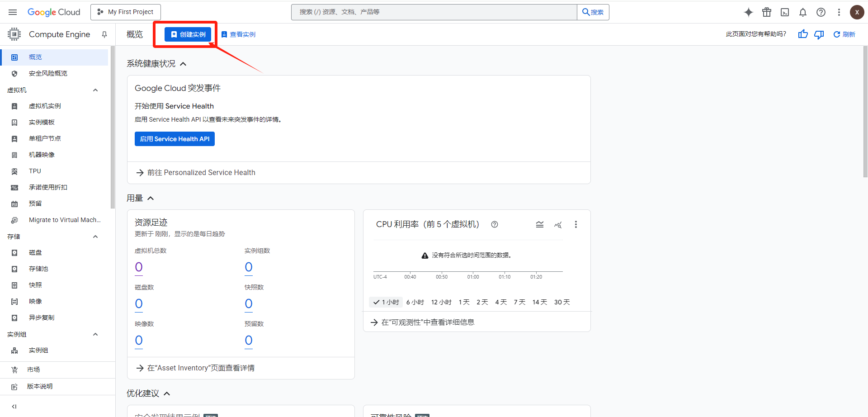This screenshot has height=417, width=868.
Task: Select the 6 小时 time range
Action: point(415,302)
